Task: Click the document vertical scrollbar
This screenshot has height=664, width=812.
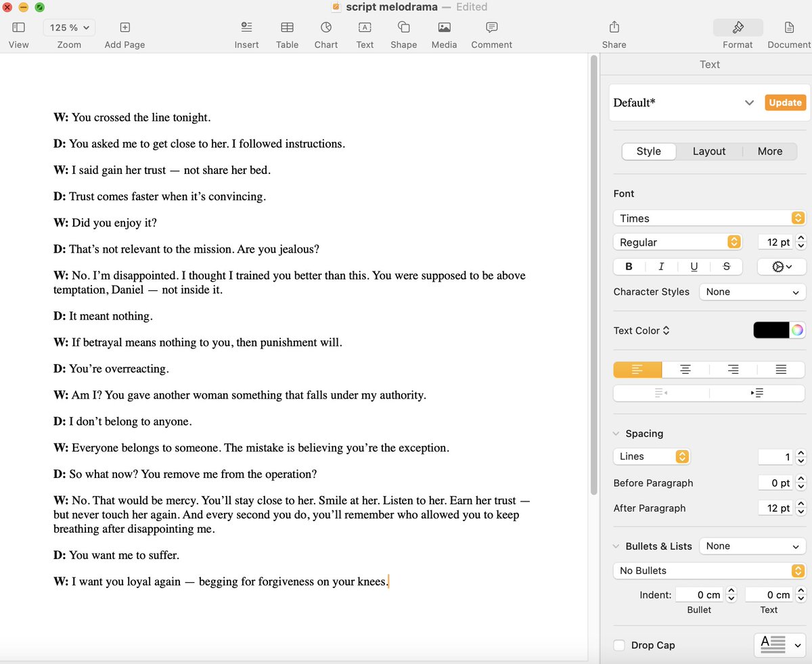Action: (594, 274)
